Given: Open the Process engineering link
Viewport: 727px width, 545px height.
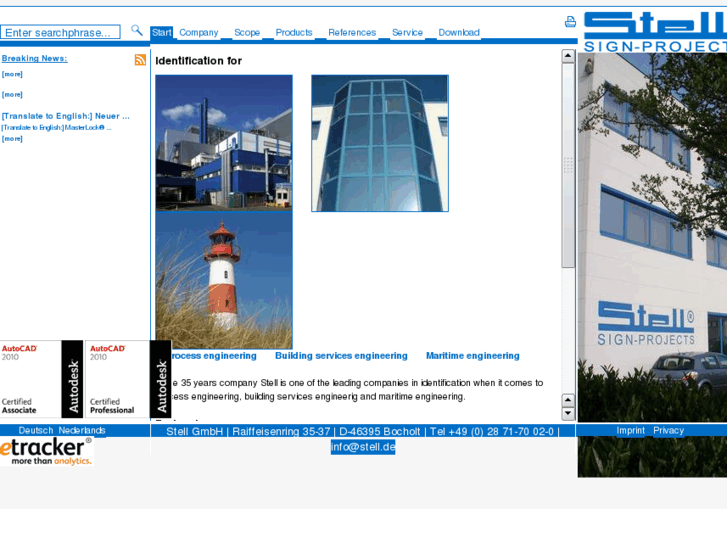Looking at the screenshot, I should (214, 356).
